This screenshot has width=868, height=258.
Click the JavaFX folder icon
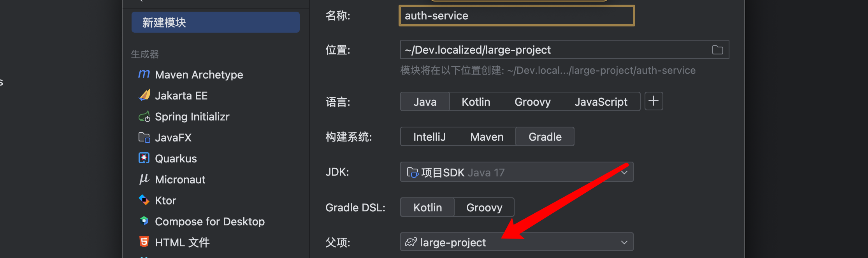[144, 137]
